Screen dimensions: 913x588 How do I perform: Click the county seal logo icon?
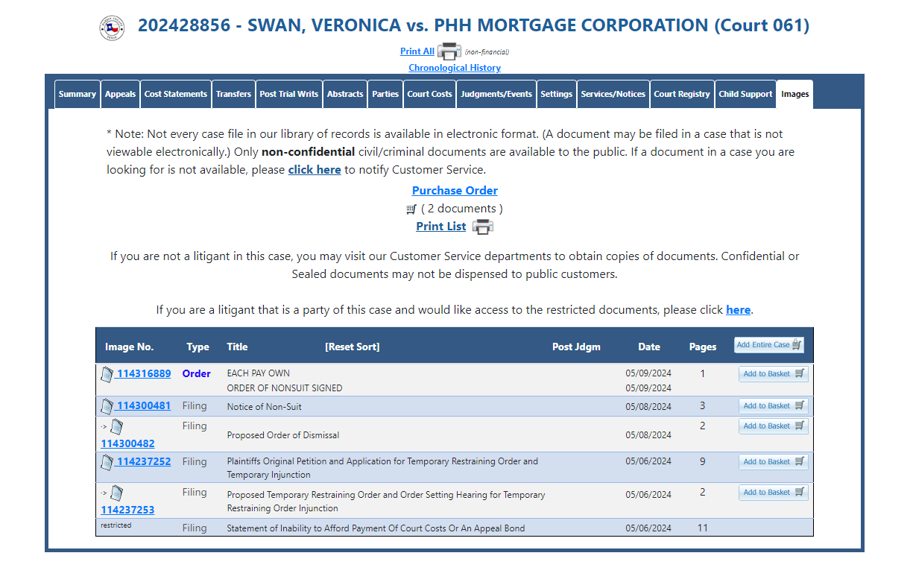point(112,28)
